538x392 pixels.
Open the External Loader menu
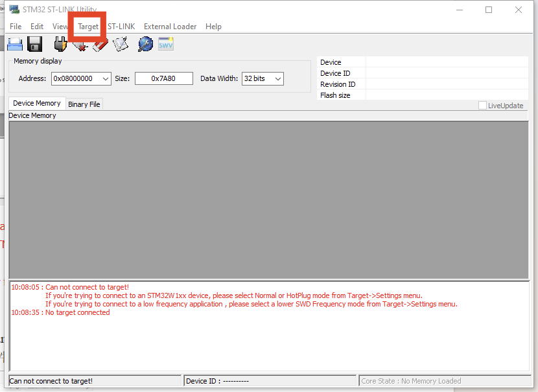click(170, 27)
